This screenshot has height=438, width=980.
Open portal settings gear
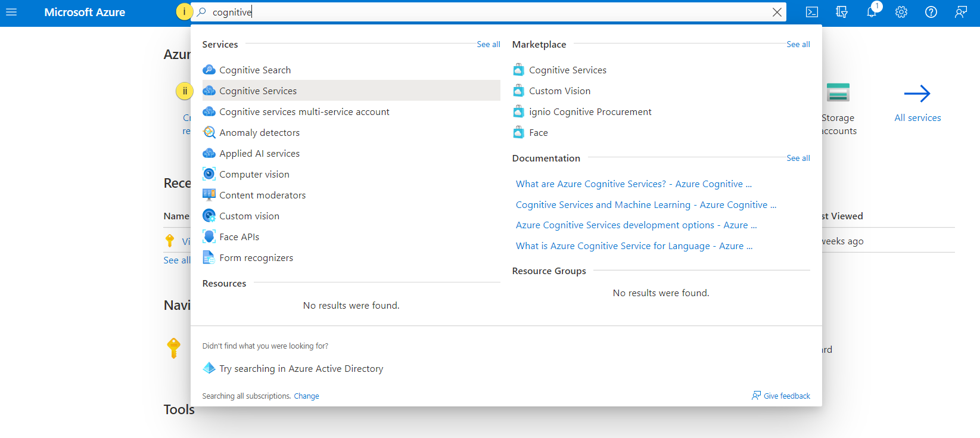(901, 12)
